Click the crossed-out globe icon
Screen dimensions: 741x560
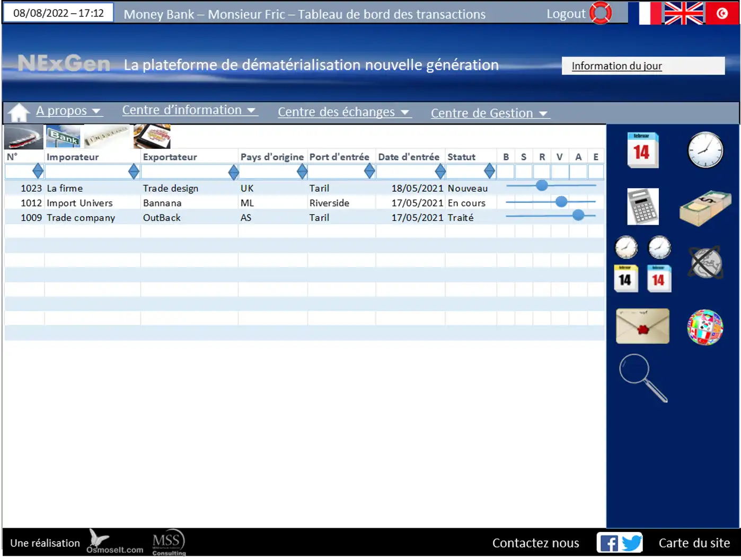[x=705, y=262]
